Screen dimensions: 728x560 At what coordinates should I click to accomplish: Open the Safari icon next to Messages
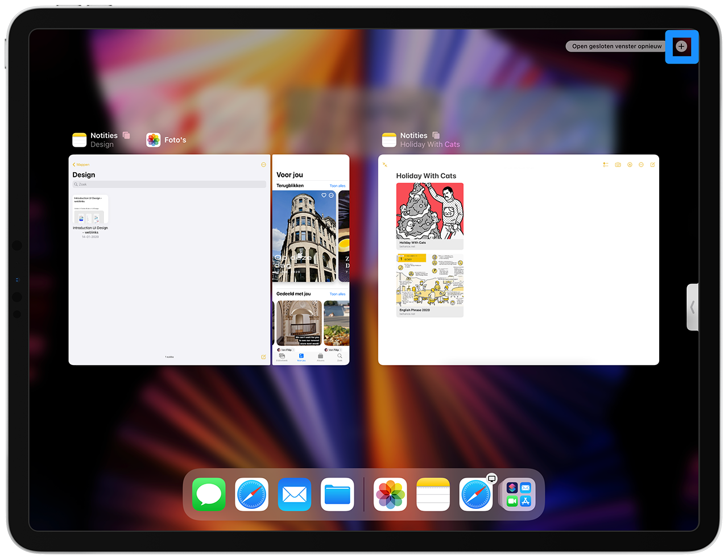pos(251,494)
